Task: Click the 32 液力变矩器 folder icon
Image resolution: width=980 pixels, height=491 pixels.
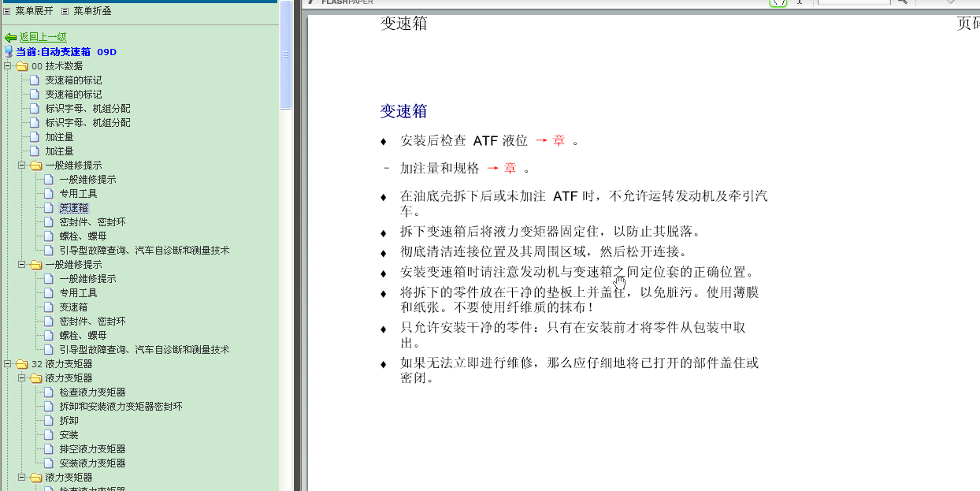Action: (22, 364)
